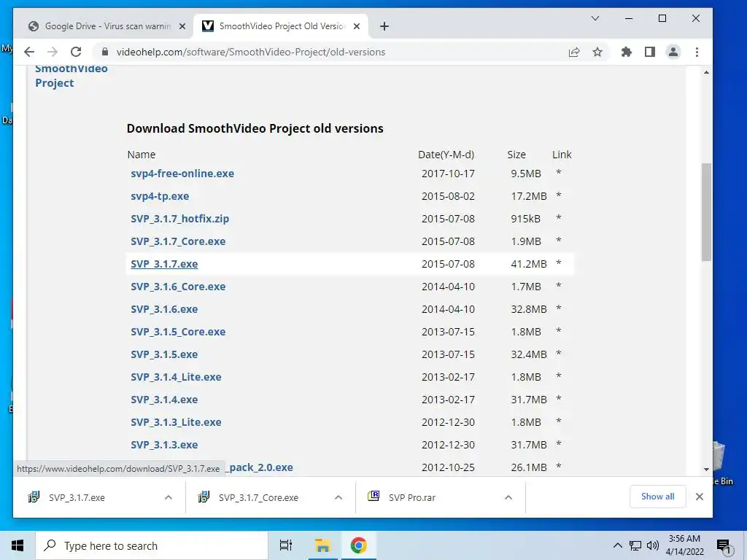Open a new browser tab
Image resolution: width=747 pixels, height=560 pixels.
[384, 26]
